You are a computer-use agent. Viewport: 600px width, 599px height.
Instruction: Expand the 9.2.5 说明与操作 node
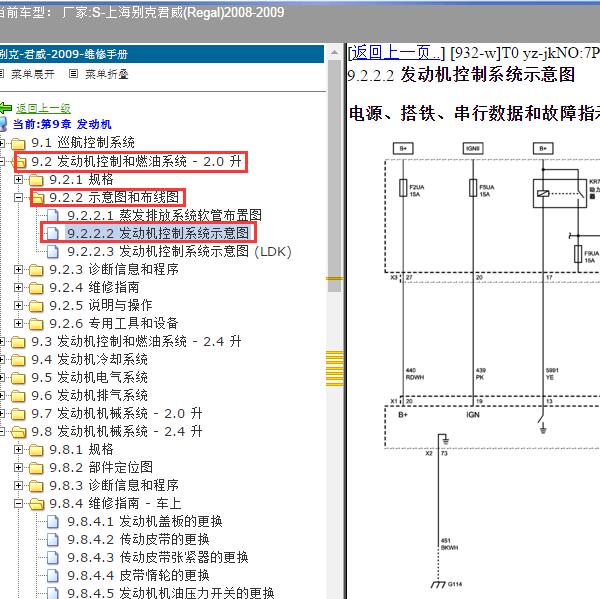tap(18, 305)
